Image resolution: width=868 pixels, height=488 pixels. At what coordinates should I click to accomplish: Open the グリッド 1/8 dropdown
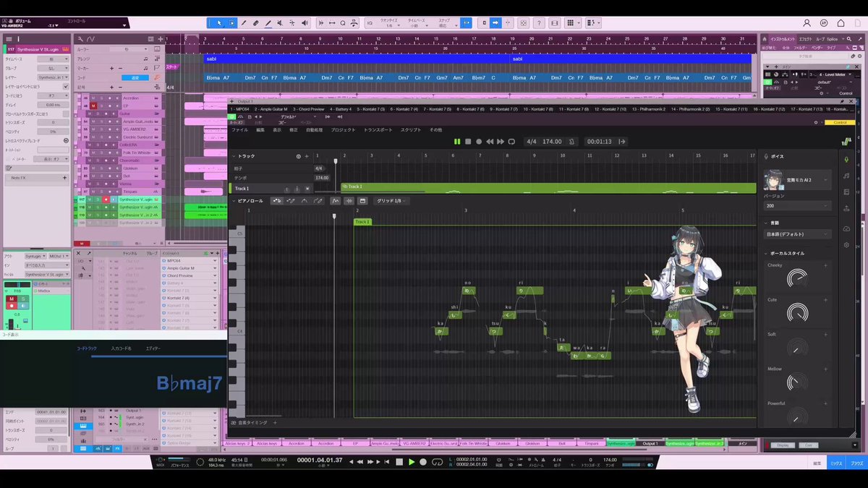392,200
